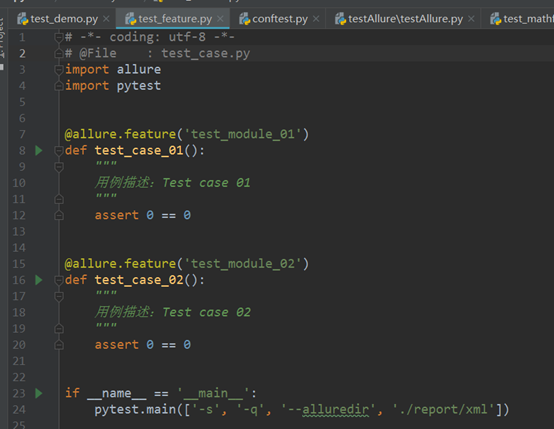Run the __main__ block via gutter arrow

pos(39,393)
